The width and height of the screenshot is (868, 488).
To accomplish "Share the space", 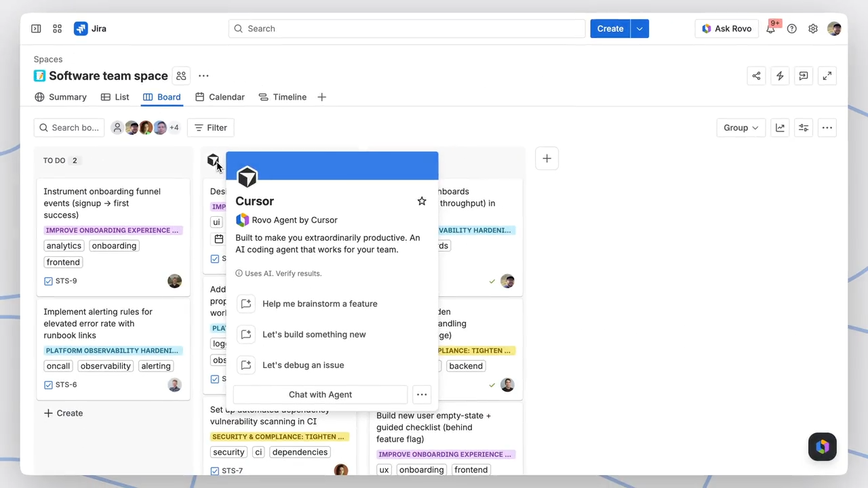I will 756,76.
